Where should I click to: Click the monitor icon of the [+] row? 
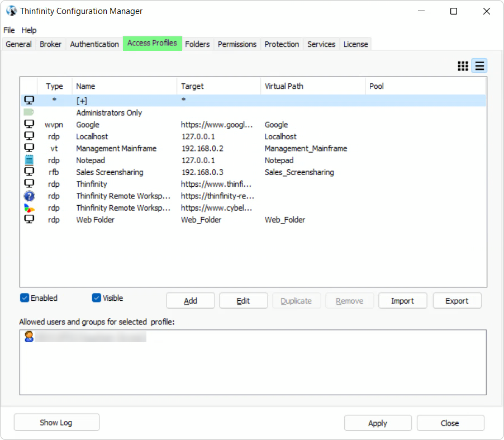29,100
